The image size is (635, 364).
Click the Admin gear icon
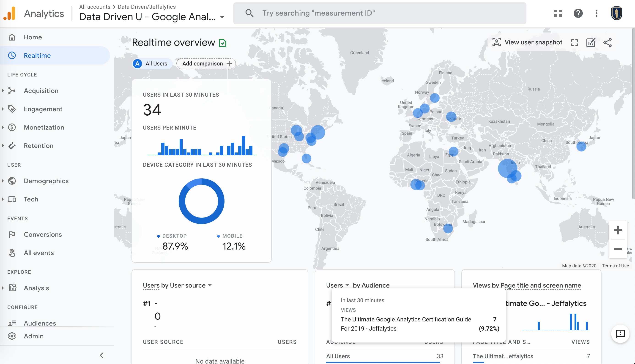[x=12, y=336]
